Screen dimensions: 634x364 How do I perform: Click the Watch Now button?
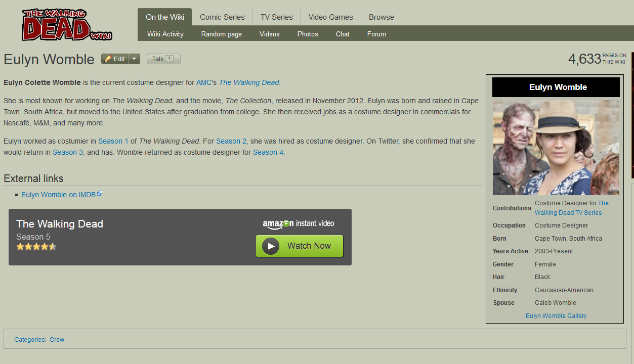point(300,246)
